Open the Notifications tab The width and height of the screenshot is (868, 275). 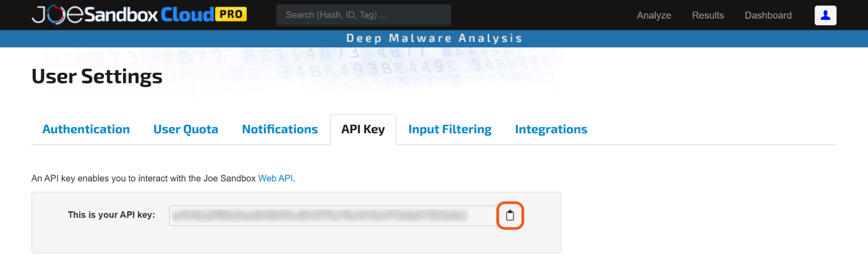pos(280,129)
